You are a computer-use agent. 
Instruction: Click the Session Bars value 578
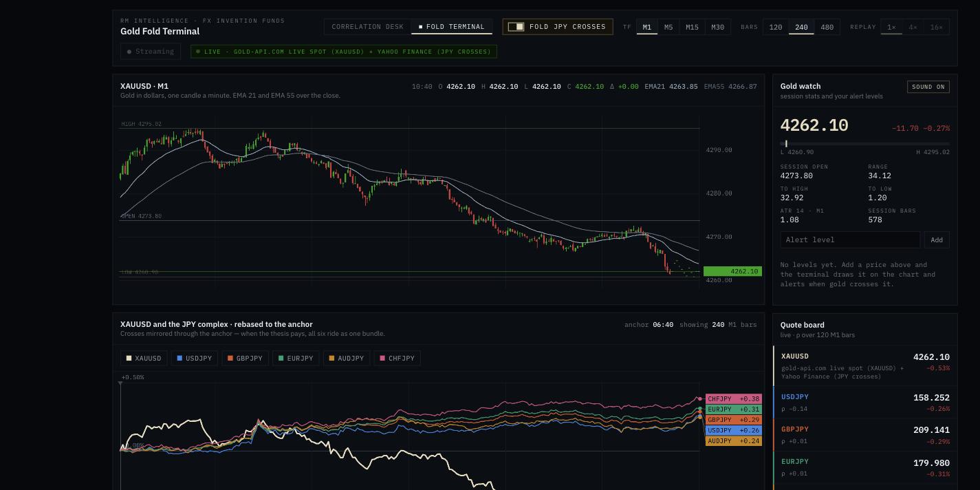[875, 220]
